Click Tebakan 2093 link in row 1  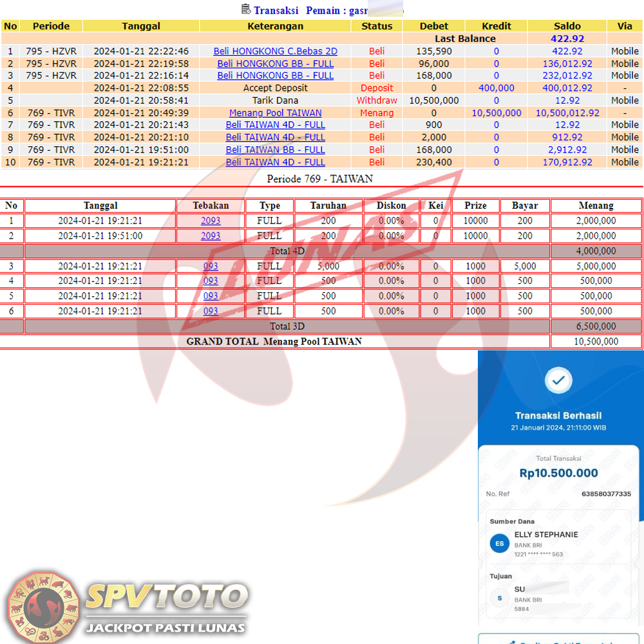(211, 220)
